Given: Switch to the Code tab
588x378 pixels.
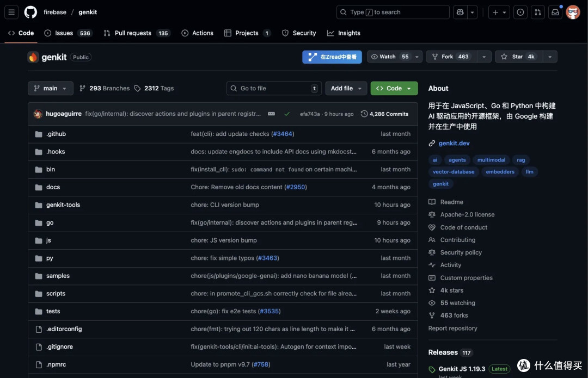Looking at the screenshot, I should click(21, 33).
